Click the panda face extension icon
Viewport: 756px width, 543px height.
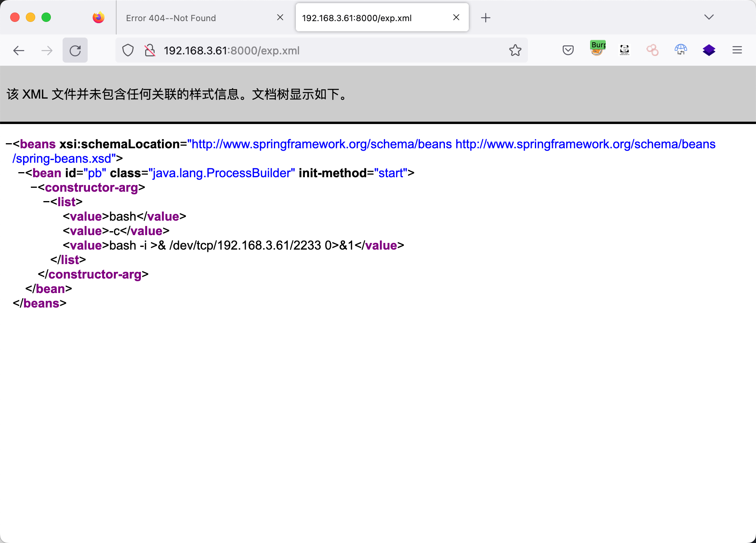point(625,50)
